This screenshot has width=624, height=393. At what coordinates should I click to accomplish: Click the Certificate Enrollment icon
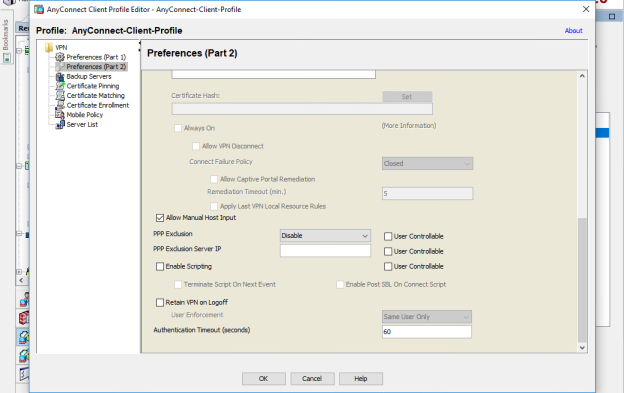60,105
